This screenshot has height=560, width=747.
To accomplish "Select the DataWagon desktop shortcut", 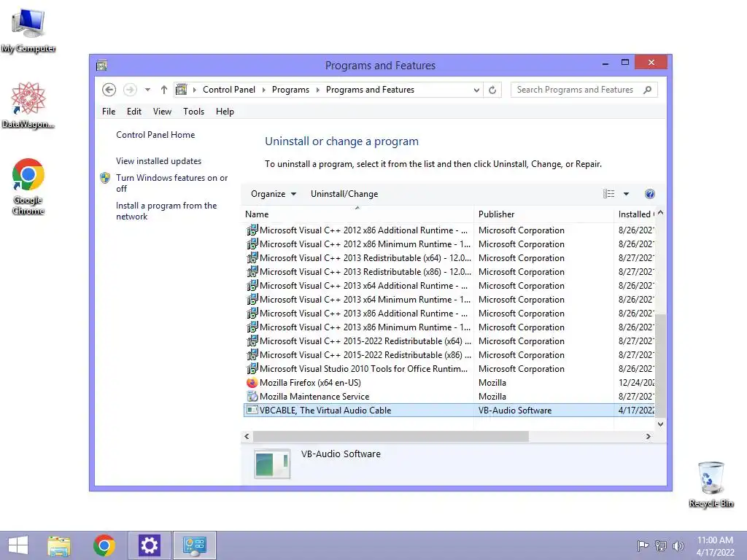I will pos(28,105).
